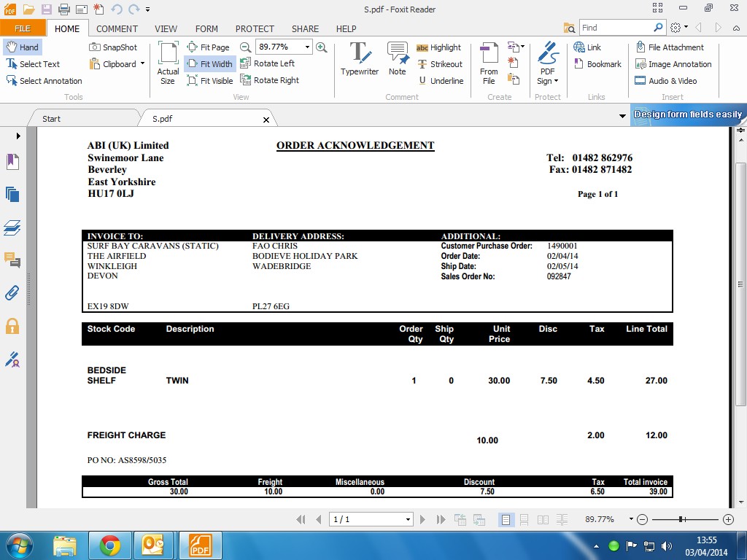Switch to single page display mode
747x560 pixels.
coord(506,519)
